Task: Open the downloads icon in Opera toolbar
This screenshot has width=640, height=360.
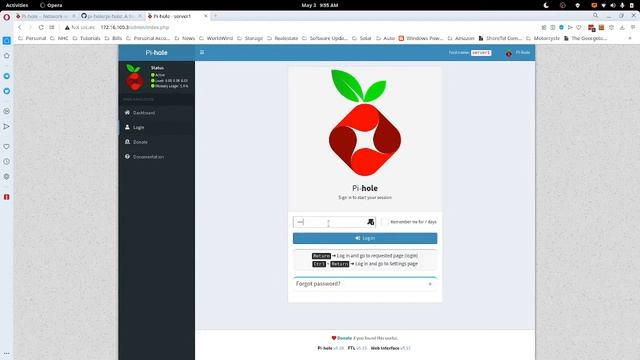Action: [x=622, y=27]
